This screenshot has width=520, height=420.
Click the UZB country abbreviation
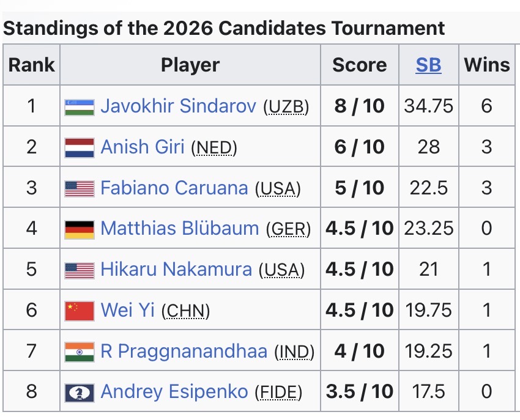[x=286, y=108]
